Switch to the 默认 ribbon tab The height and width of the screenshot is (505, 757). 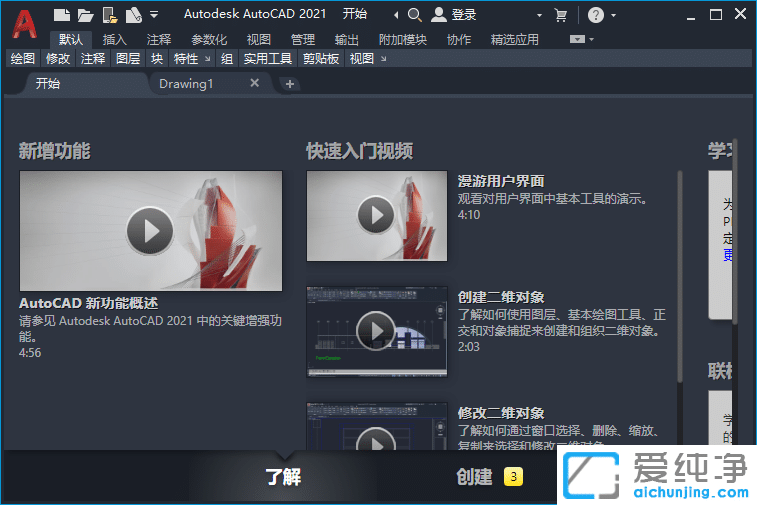71,40
